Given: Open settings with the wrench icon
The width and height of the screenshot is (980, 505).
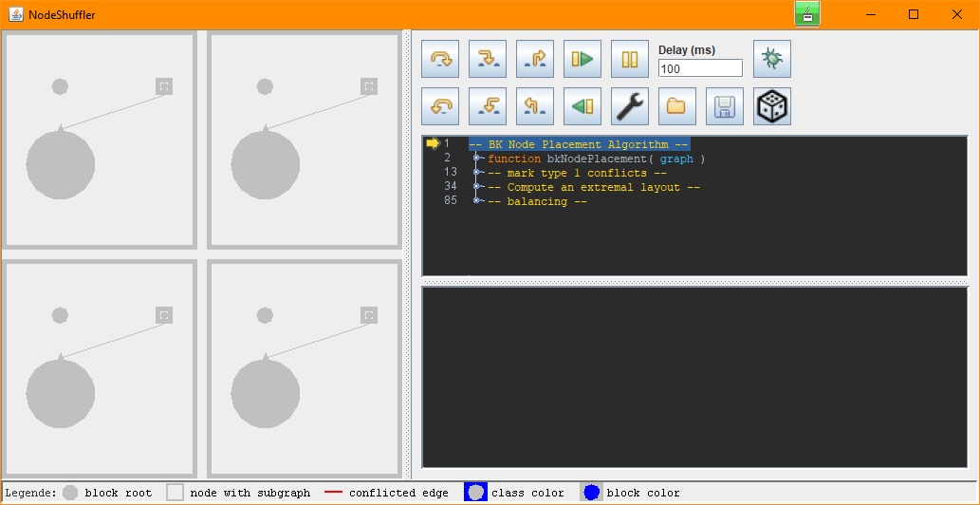Looking at the screenshot, I should [630, 106].
